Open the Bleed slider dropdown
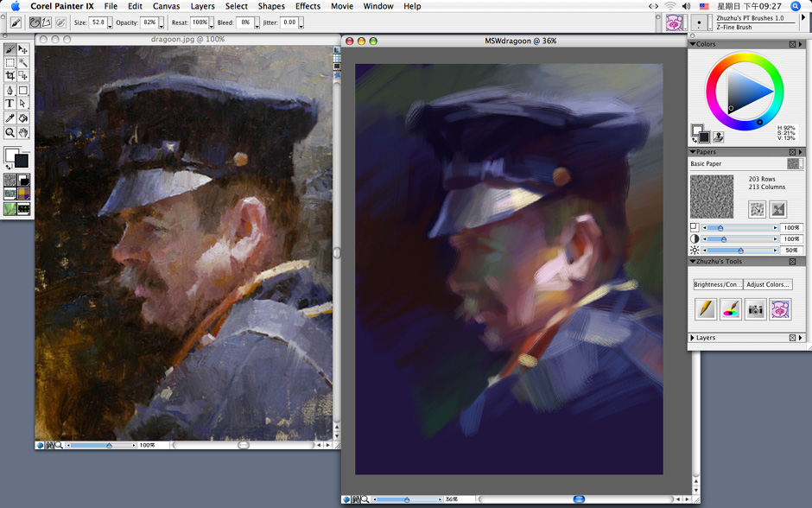Image resolution: width=812 pixels, height=508 pixels. [x=257, y=22]
